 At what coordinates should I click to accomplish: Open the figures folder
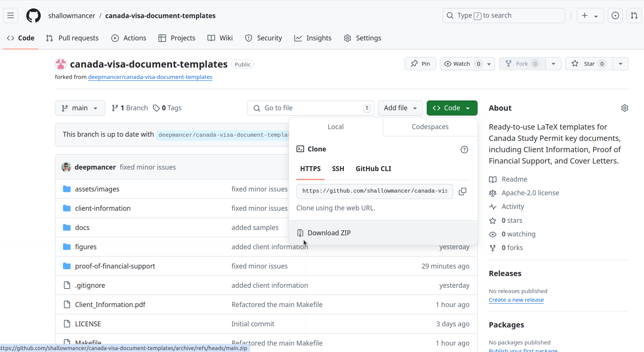coord(86,247)
